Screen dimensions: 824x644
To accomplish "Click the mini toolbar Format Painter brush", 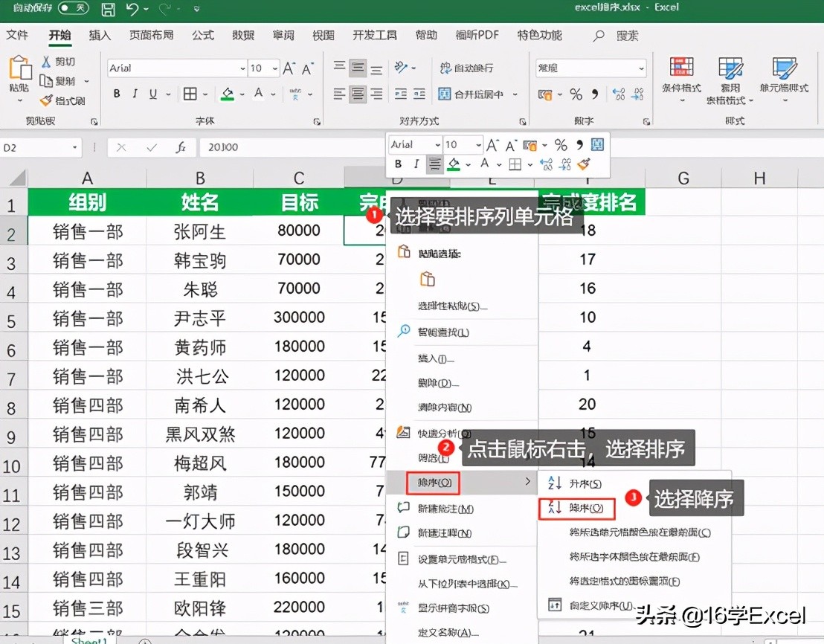I will 583,164.
